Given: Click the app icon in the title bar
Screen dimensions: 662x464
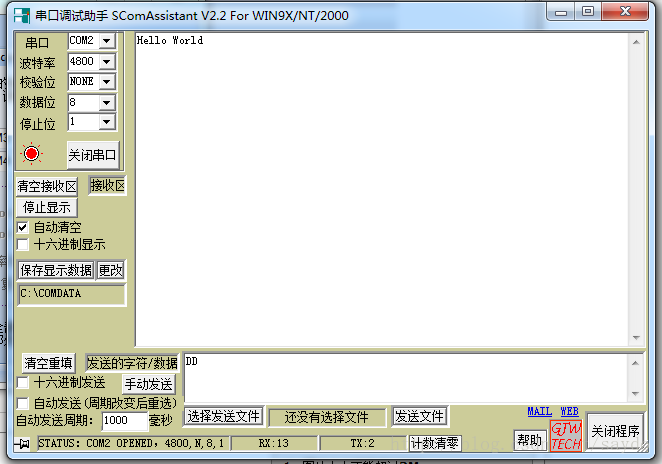Looking at the screenshot, I should [22, 16].
